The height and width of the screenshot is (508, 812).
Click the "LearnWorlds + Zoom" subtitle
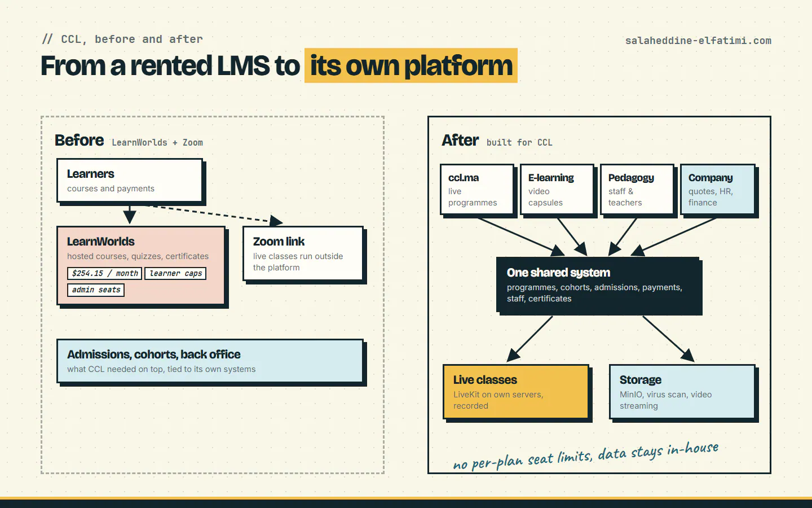click(x=157, y=142)
